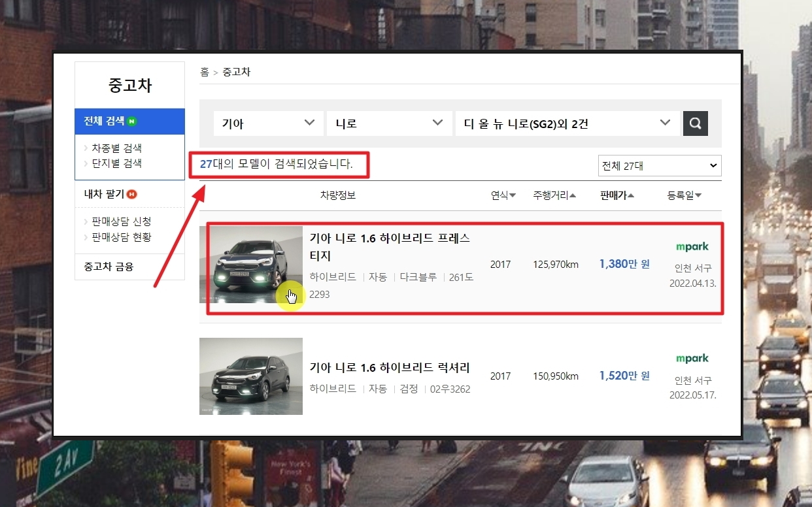Image resolution: width=812 pixels, height=507 pixels.
Task: Click the magnifier search button
Action: pyautogui.click(x=696, y=123)
